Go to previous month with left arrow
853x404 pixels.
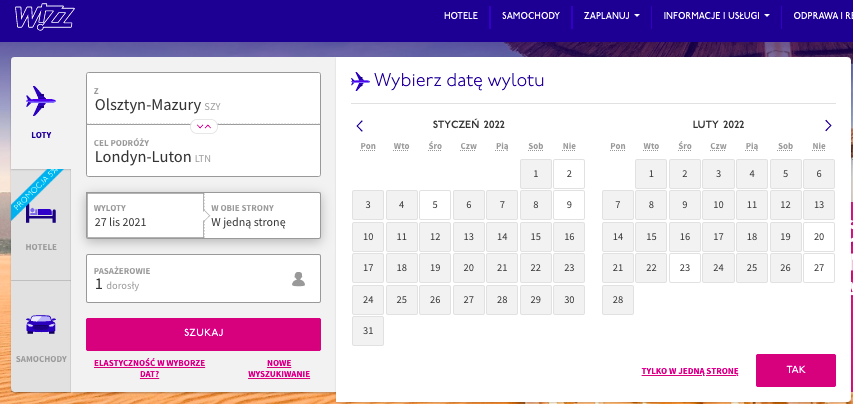click(360, 126)
